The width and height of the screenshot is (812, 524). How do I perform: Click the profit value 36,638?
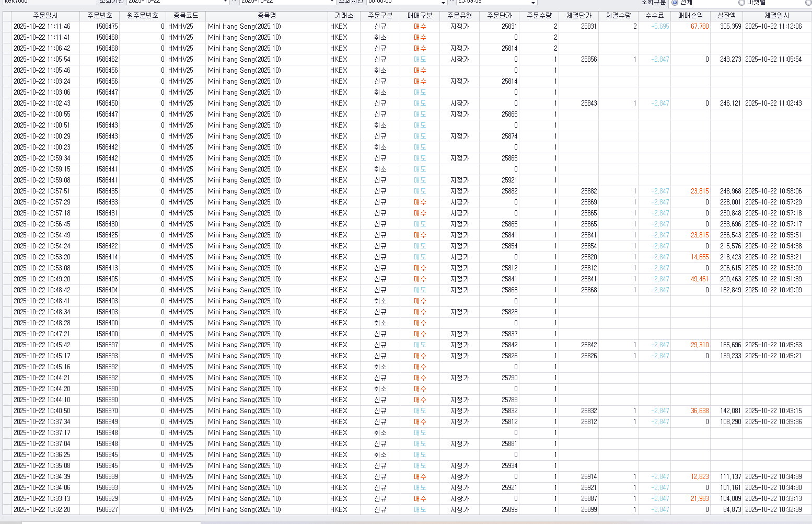click(700, 411)
